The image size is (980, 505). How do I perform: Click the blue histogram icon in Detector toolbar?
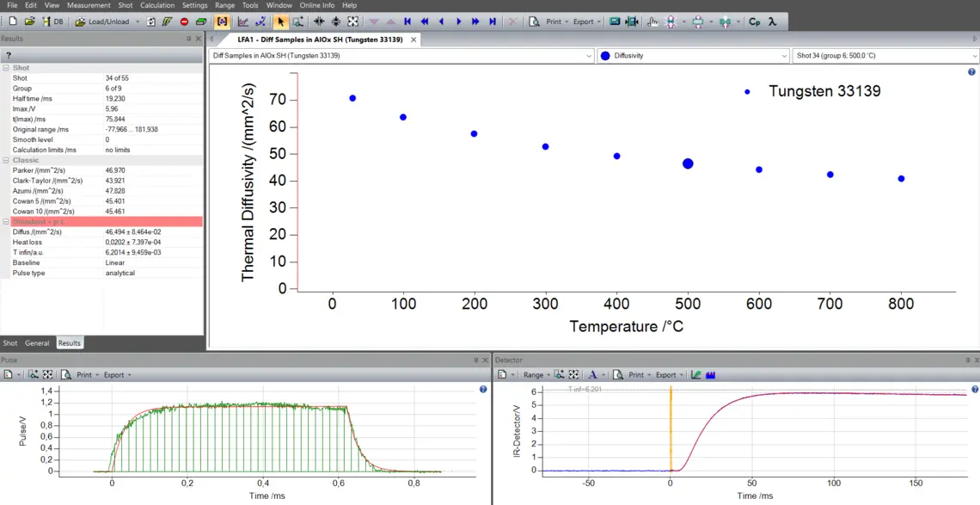tap(710, 375)
